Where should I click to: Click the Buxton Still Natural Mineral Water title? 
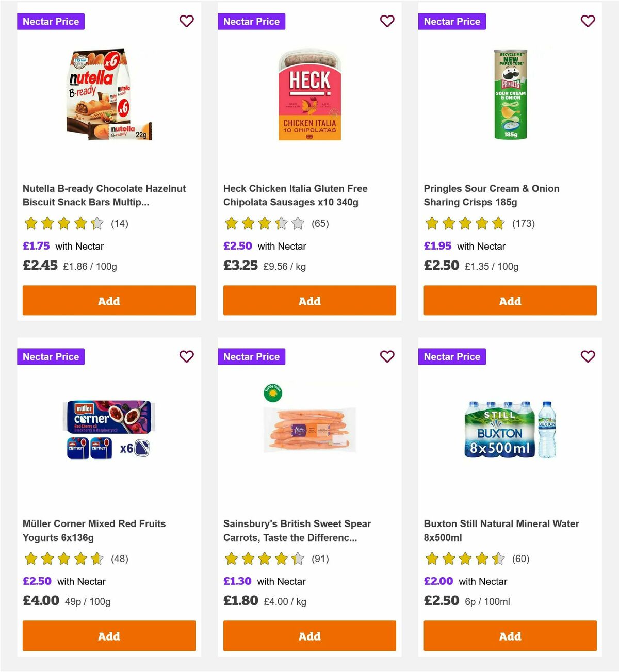[x=501, y=530]
